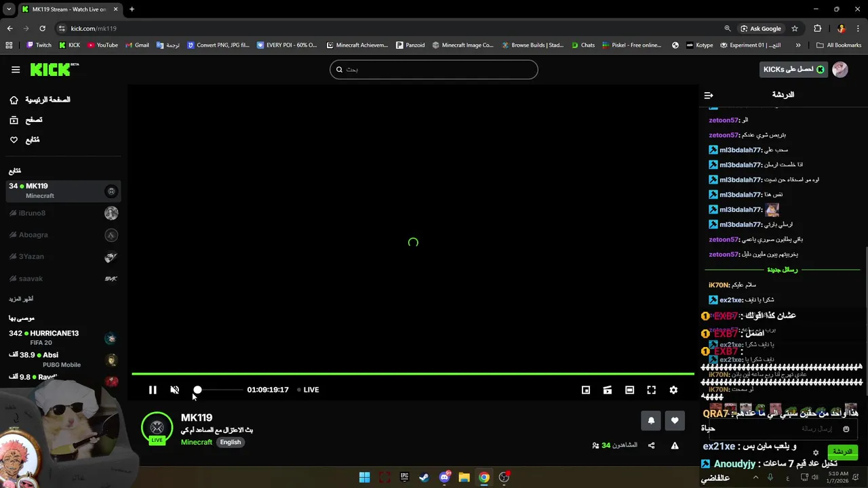Click the get KICKs button
This screenshot has height=488, width=868.
click(793, 69)
